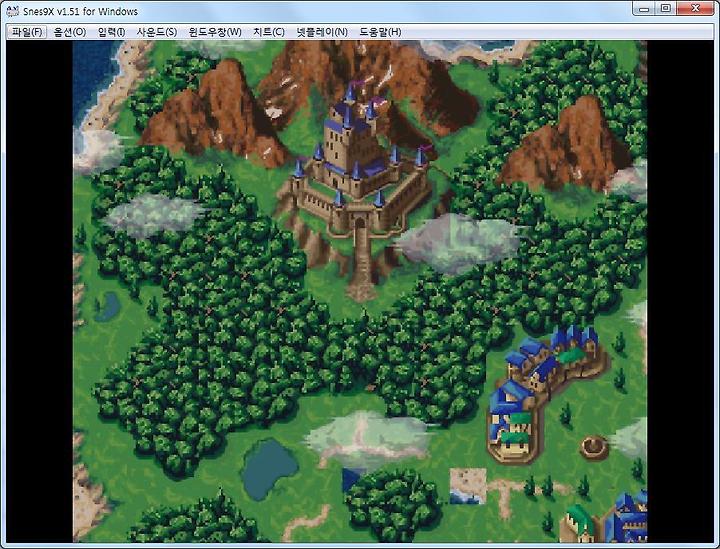Maximize the Snes9X window
The image size is (720, 549).
665,8
